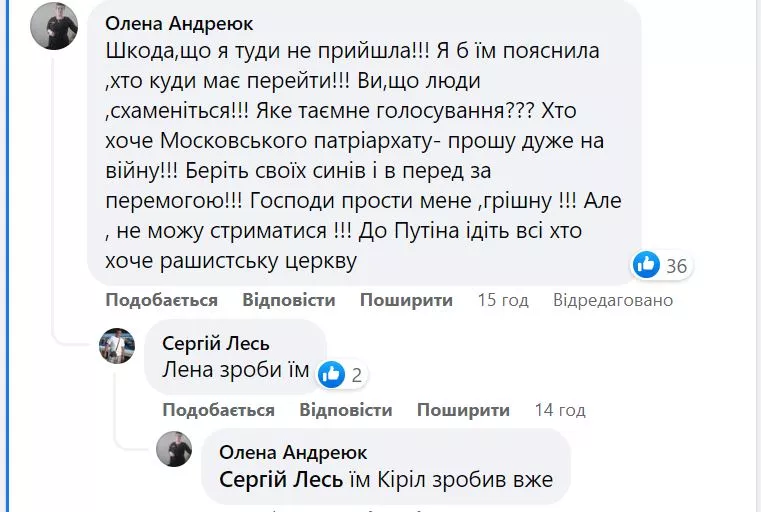
Task: Like Олена Андреюк's top comment via Подобається
Action: point(162,300)
